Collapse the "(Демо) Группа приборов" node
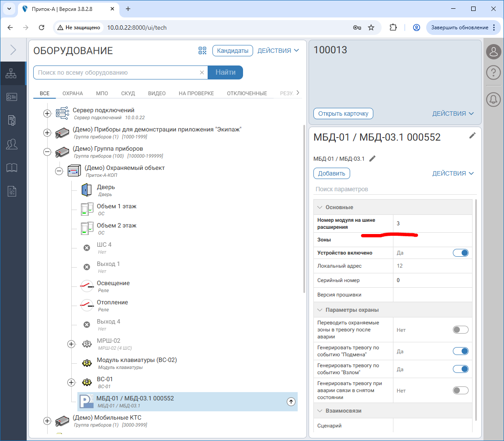The height and width of the screenshot is (441, 504). click(x=47, y=152)
